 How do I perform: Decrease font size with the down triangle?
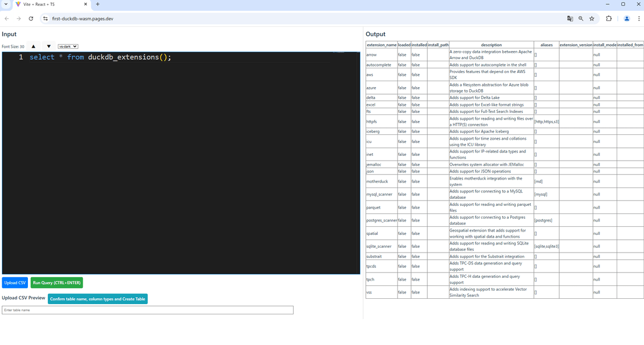point(48,46)
